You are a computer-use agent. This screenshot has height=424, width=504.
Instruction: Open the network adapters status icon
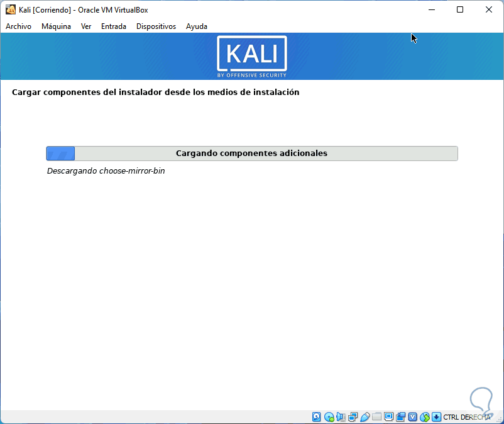(353, 417)
